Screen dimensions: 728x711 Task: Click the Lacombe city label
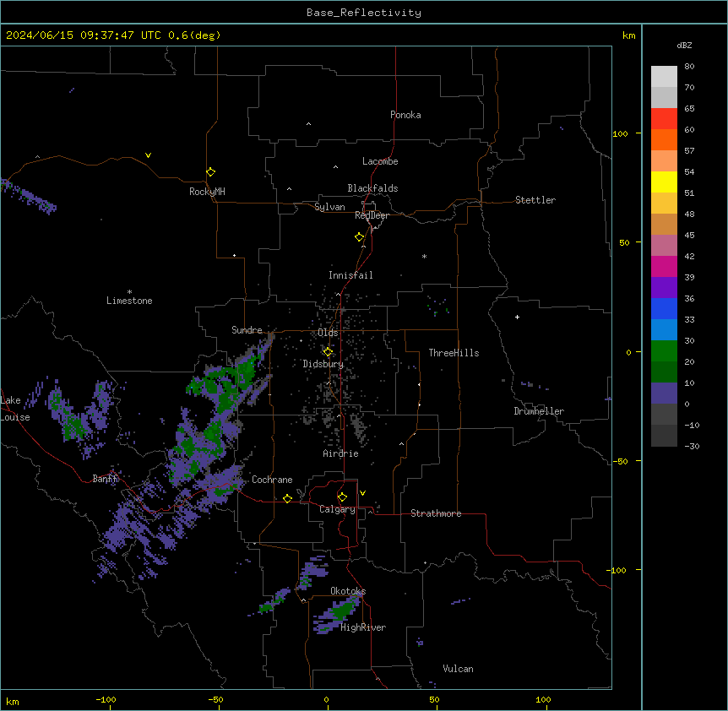click(x=380, y=161)
